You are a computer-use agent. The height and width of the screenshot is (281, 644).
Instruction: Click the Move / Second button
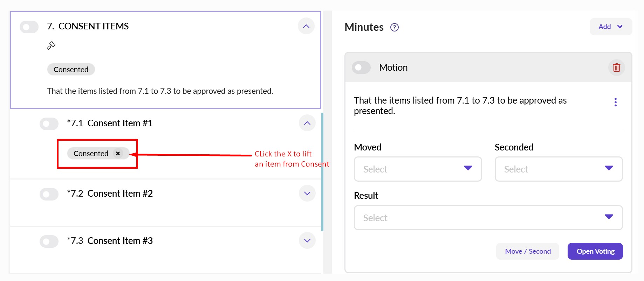pyautogui.click(x=527, y=251)
